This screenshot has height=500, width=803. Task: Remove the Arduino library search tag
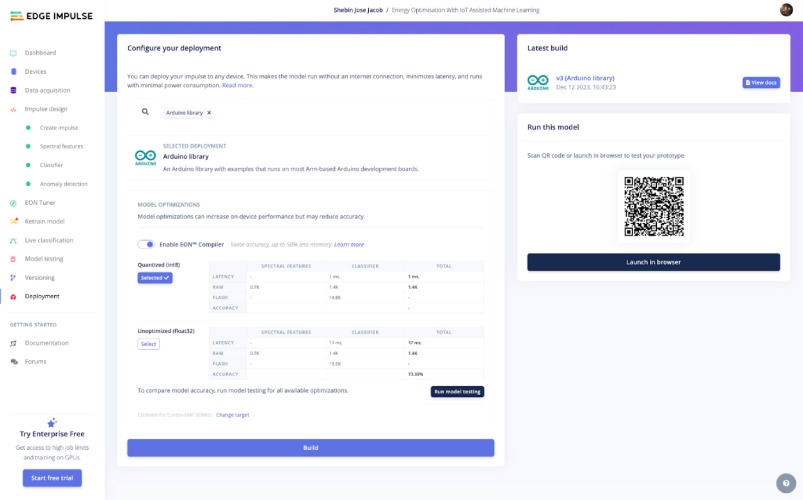click(209, 113)
